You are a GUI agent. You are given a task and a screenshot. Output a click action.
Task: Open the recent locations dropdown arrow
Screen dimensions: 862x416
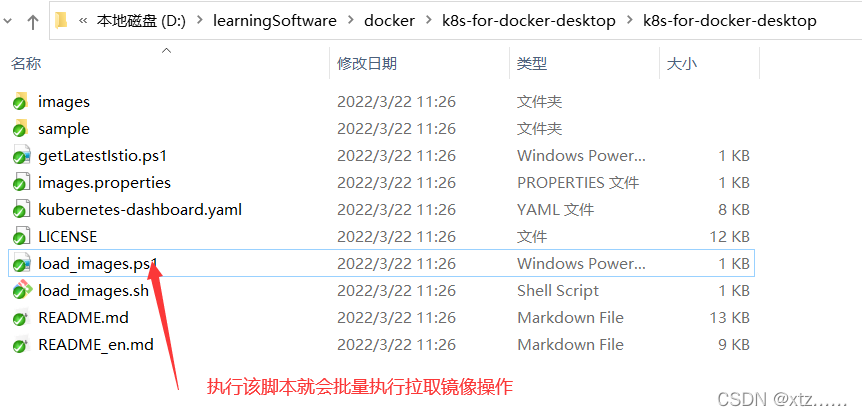(x=7, y=21)
